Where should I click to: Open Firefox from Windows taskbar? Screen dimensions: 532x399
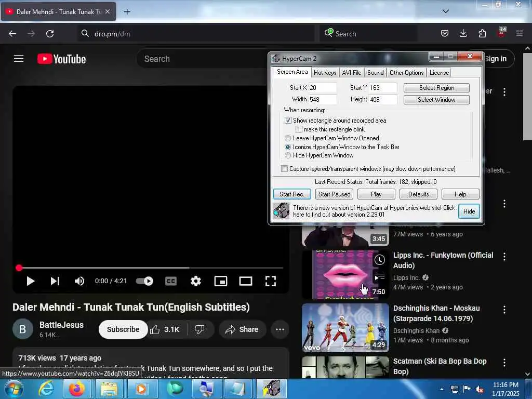click(x=77, y=389)
